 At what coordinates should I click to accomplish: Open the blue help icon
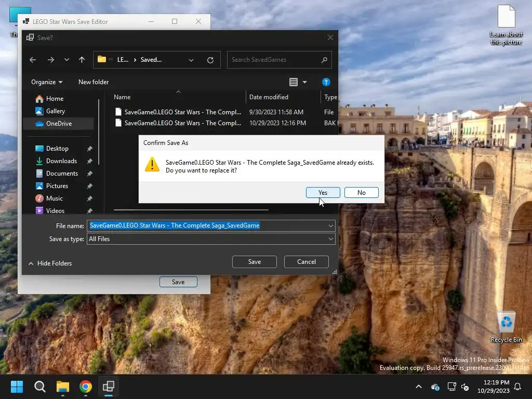coord(326,82)
